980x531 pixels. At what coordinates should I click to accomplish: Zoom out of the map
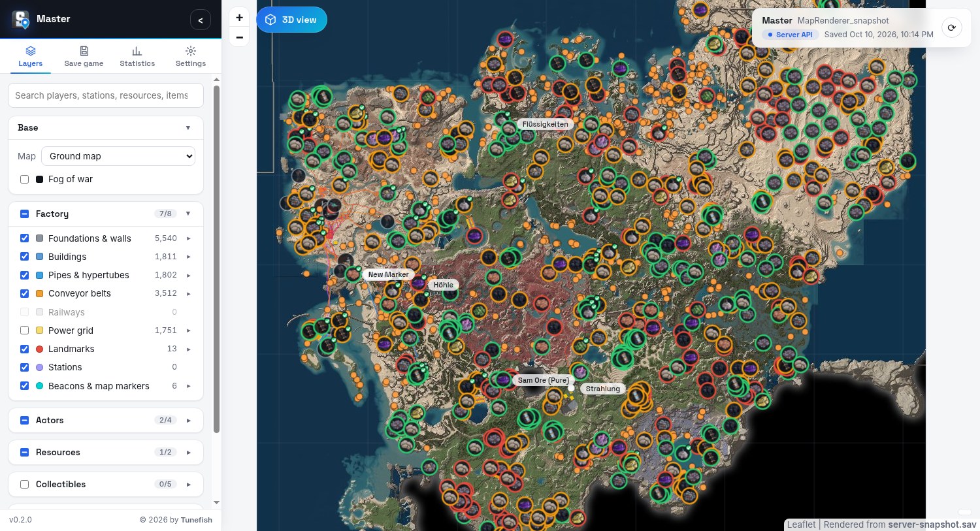(240, 37)
